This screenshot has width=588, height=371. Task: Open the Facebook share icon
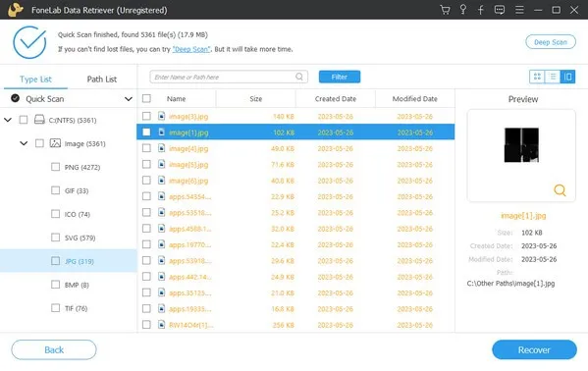click(x=480, y=10)
